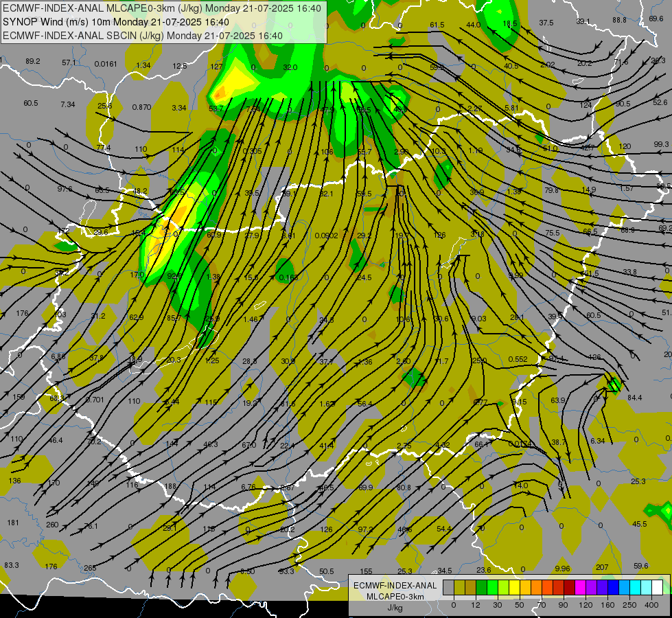672x618 pixels.
Task: Click the yellow swatch left of 50
Action: [x=515, y=587]
